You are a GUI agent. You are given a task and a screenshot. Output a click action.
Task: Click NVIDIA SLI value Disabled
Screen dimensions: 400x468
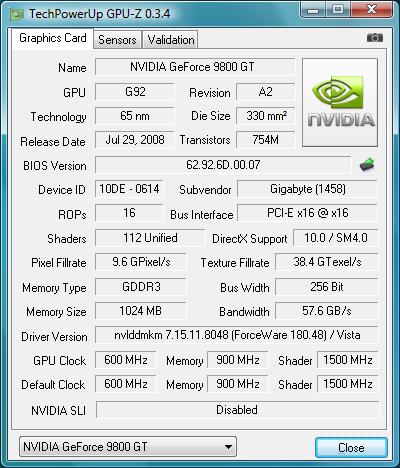click(x=237, y=410)
